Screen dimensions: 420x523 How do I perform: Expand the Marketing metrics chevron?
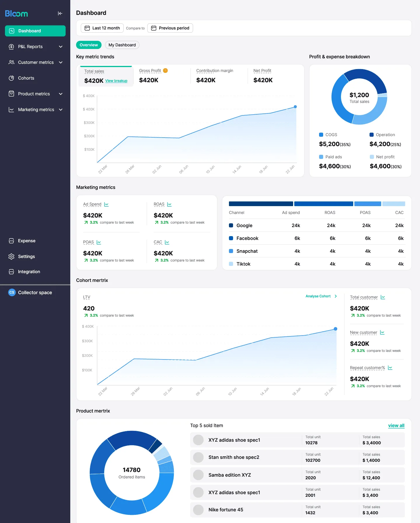(61, 110)
